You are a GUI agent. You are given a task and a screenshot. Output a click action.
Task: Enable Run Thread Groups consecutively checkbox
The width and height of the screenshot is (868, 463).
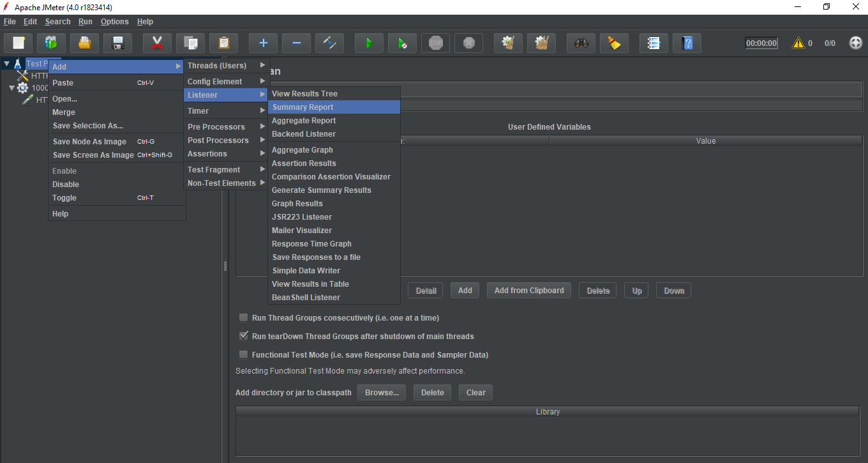point(243,317)
